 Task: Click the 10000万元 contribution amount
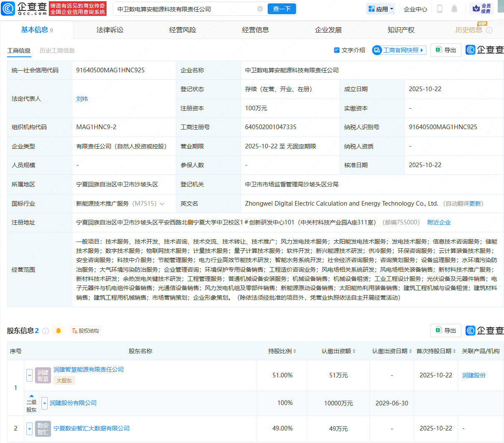(x=338, y=403)
